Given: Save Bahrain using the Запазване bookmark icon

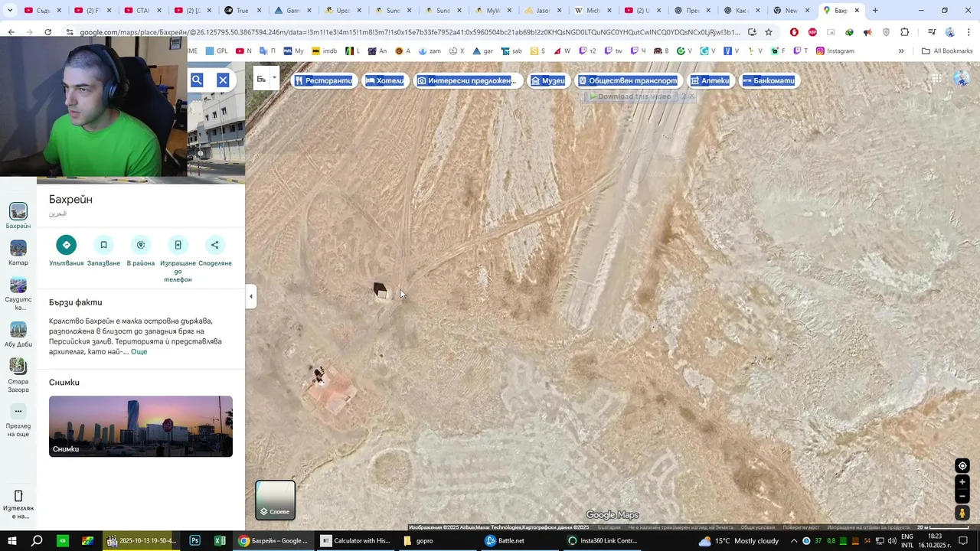Looking at the screenshot, I should click(103, 245).
